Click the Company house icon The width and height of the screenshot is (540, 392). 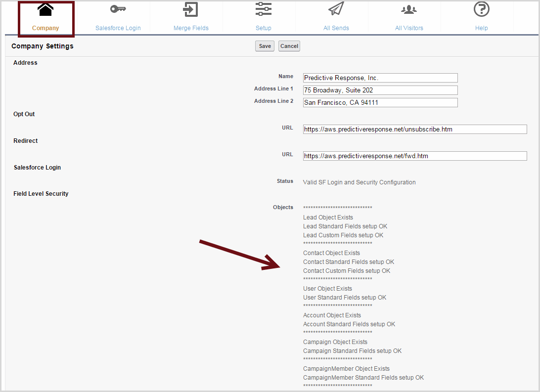pyautogui.click(x=45, y=10)
